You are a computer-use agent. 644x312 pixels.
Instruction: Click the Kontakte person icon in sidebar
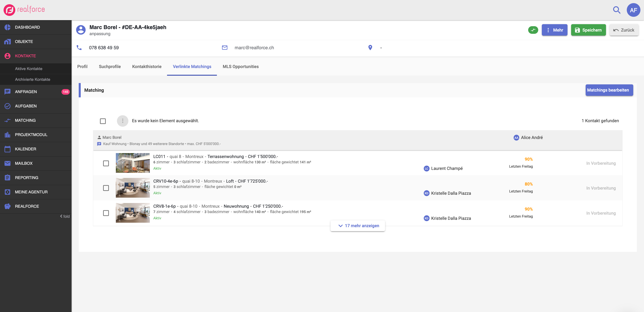[8, 56]
